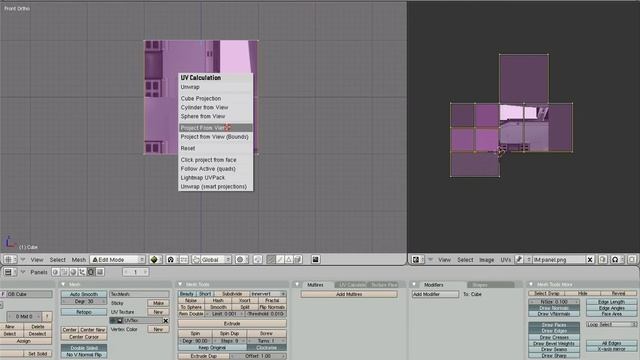This screenshot has height=360, width=640.
Task: Open the Add Modifier dropdown
Action: [435, 294]
